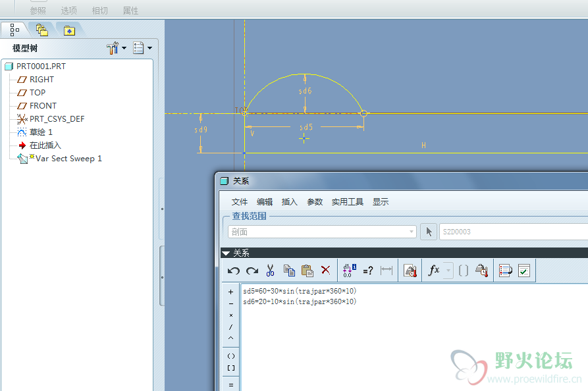Click the relation line starting with sd6=
Viewport: 588px width, 391px height.
click(x=300, y=301)
